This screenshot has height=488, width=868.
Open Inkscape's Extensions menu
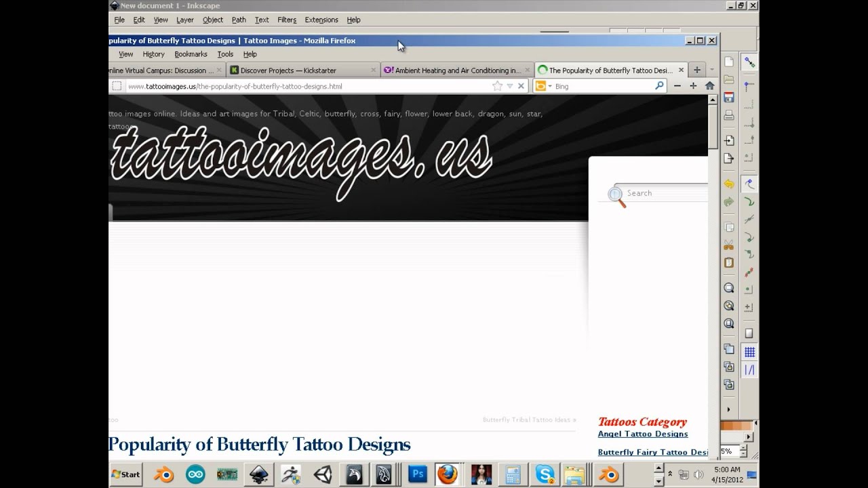(321, 20)
